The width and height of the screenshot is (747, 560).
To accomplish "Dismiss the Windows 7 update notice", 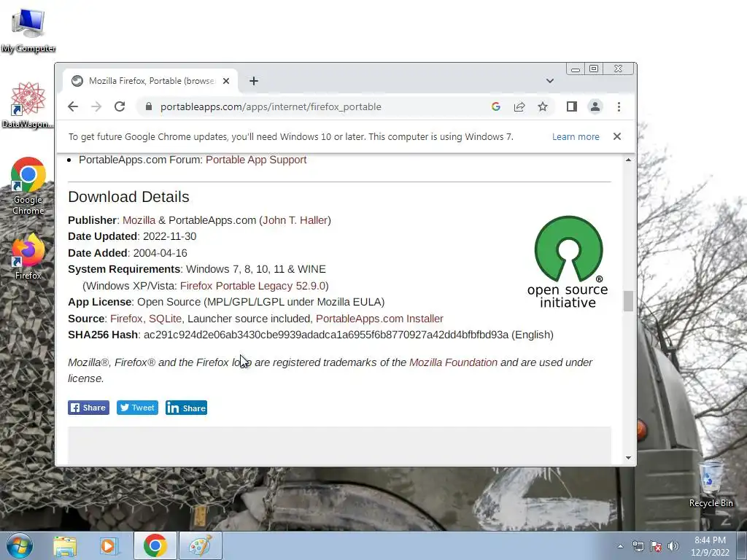I will pos(617,136).
